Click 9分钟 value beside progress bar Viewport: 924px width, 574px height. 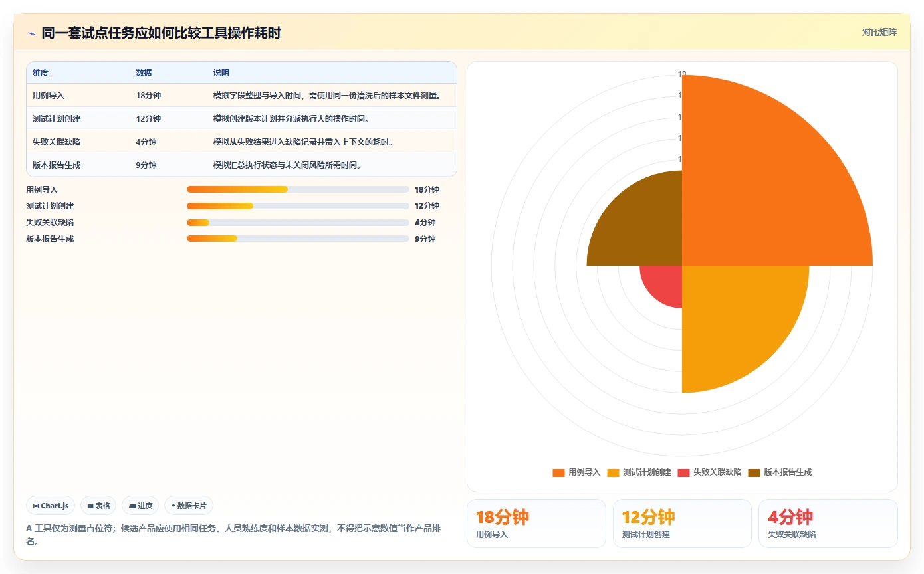point(425,239)
